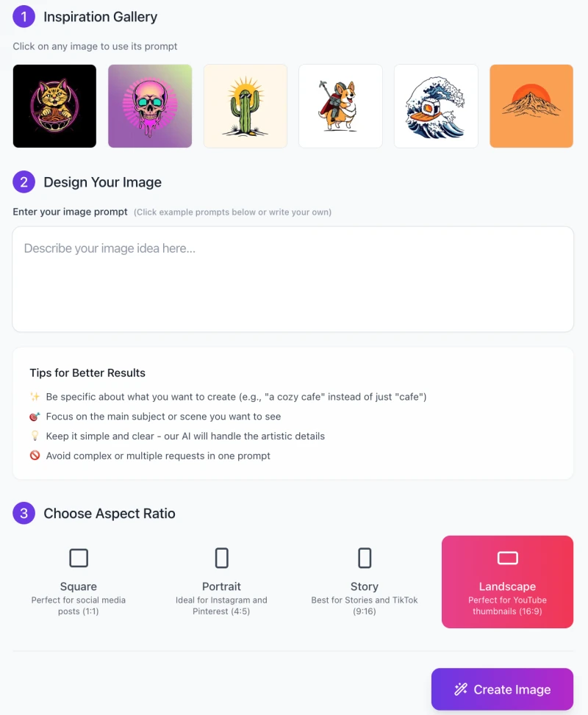The image size is (588, 715).
Task: Pick the pink dripping skull image
Action: [150, 106]
